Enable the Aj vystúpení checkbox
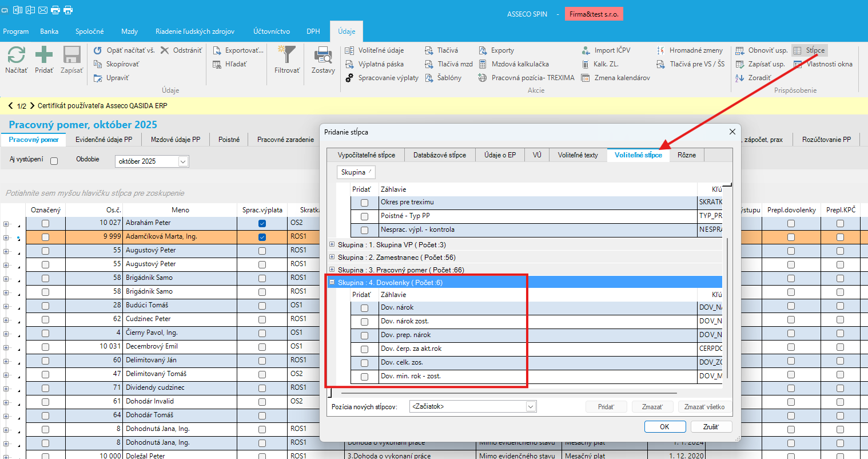The width and height of the screenshot is (868, 459). click(x=54, y=161)
